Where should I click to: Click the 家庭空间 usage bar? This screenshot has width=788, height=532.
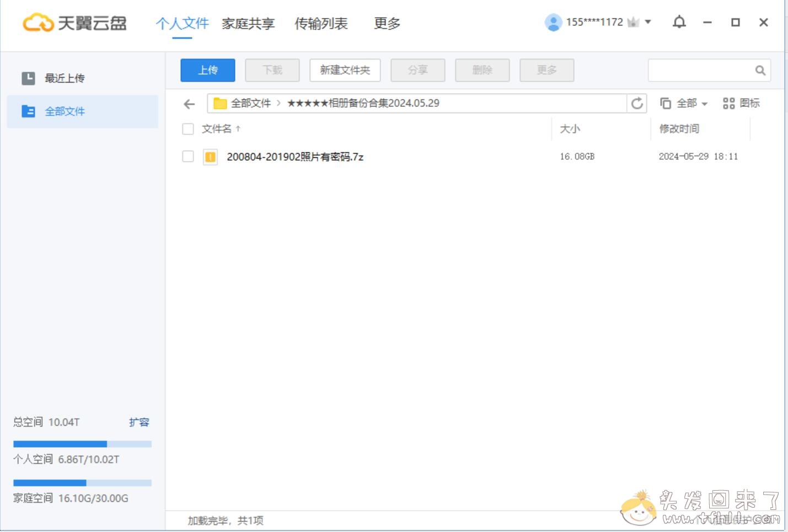[83, 483]
